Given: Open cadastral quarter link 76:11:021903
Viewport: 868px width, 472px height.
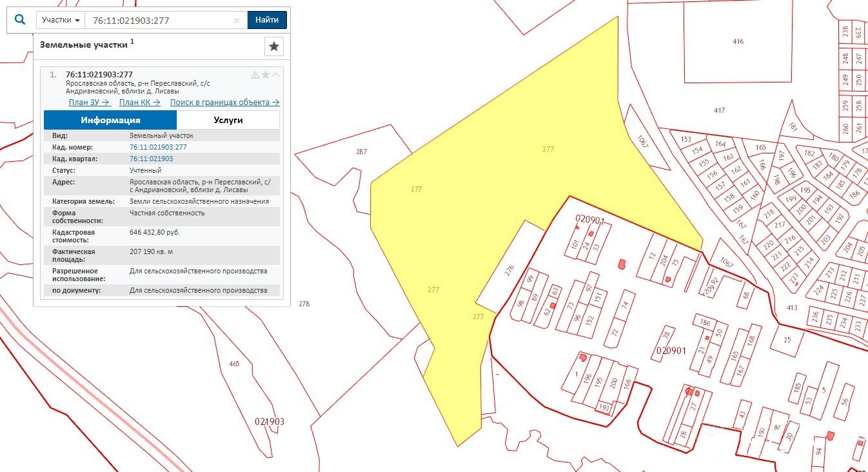Looking at the screenshot, I should (x=151, y=159).
